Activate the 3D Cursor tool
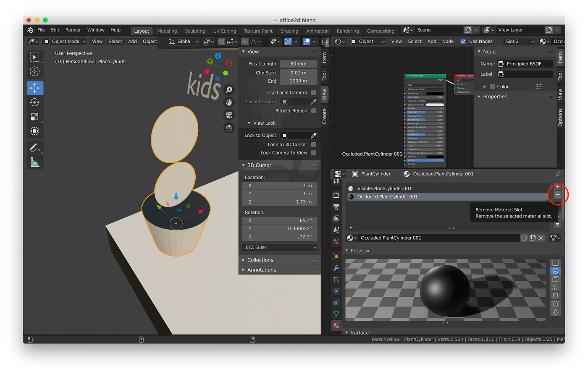This screenshot has height=374, width=588. (35, 71)
